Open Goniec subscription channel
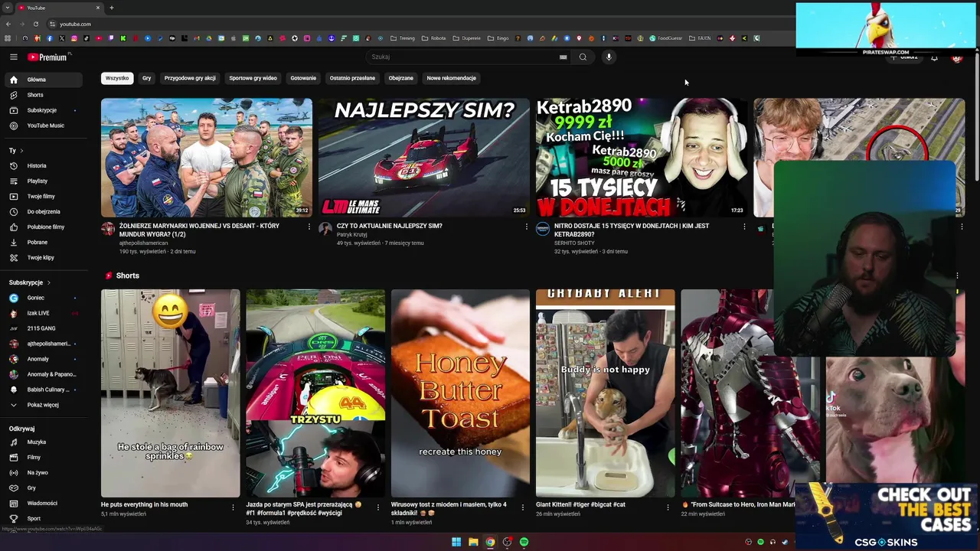The width and height of the screenshot is (980, 551). click(x=44, y=298)
